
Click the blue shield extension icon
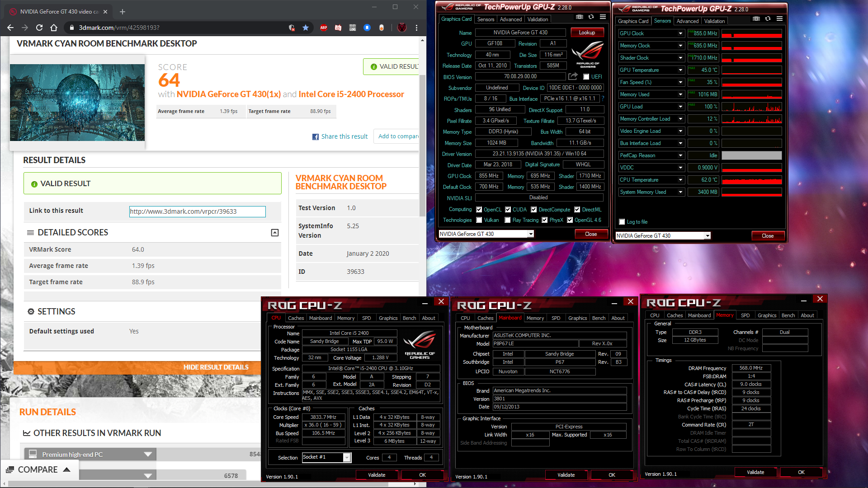pos(367,28)
